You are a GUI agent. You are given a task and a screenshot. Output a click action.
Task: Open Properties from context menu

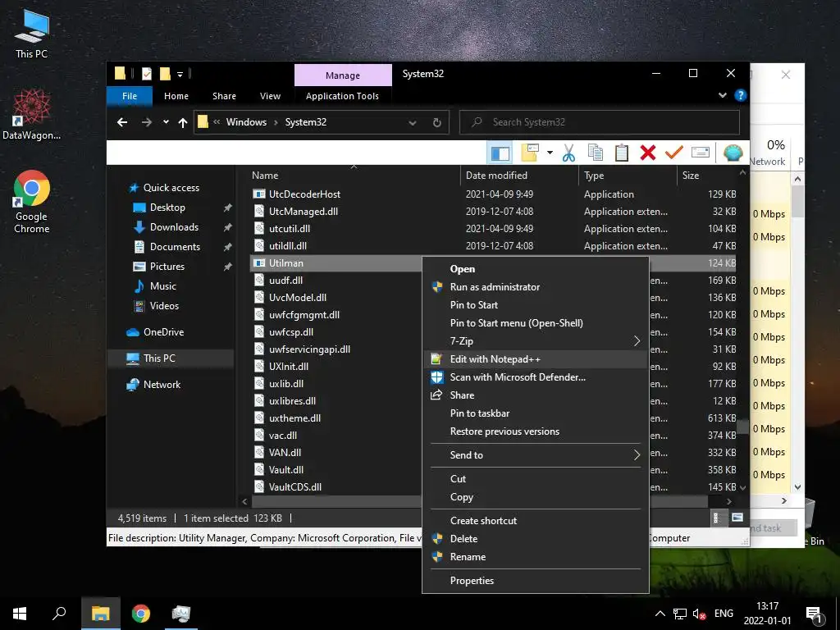[536, 581]
